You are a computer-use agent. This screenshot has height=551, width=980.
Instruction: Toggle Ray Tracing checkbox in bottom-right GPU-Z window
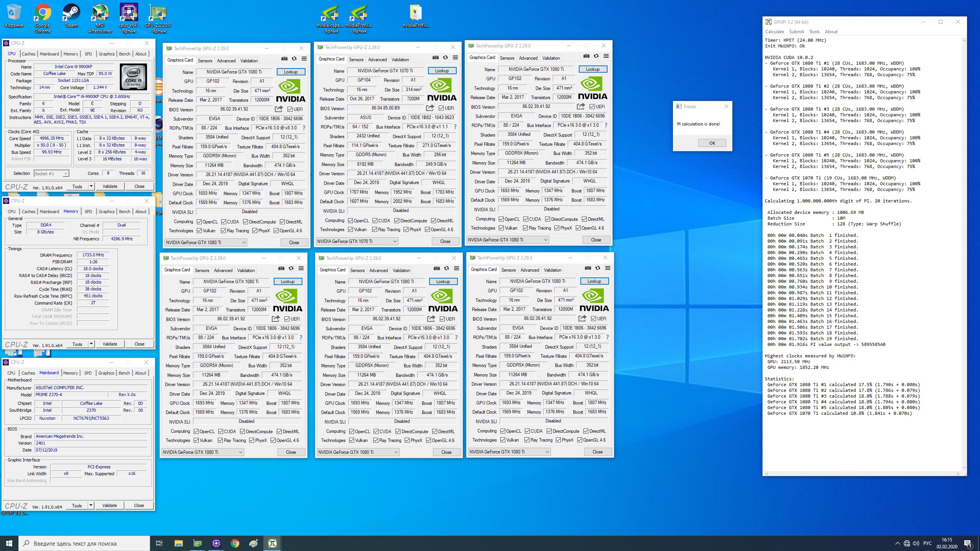(527, 440)
